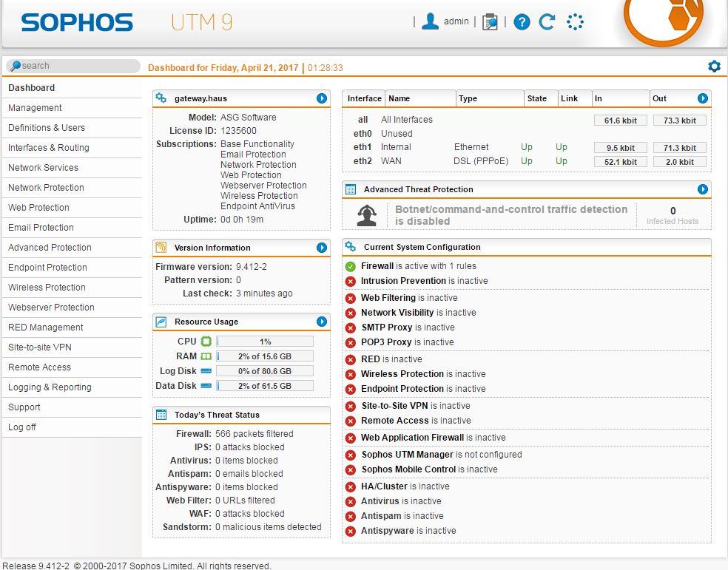Click the Version Information panel icon
Screen dimensions: 728x570
click(x=161, y=247)
